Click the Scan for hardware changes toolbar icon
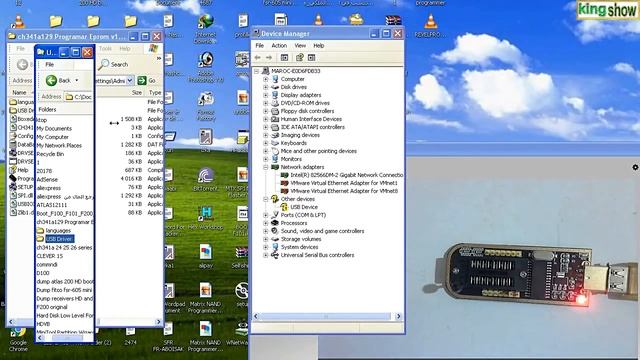The width and height of the screenshot is (640, 360). tap(300, 58)
